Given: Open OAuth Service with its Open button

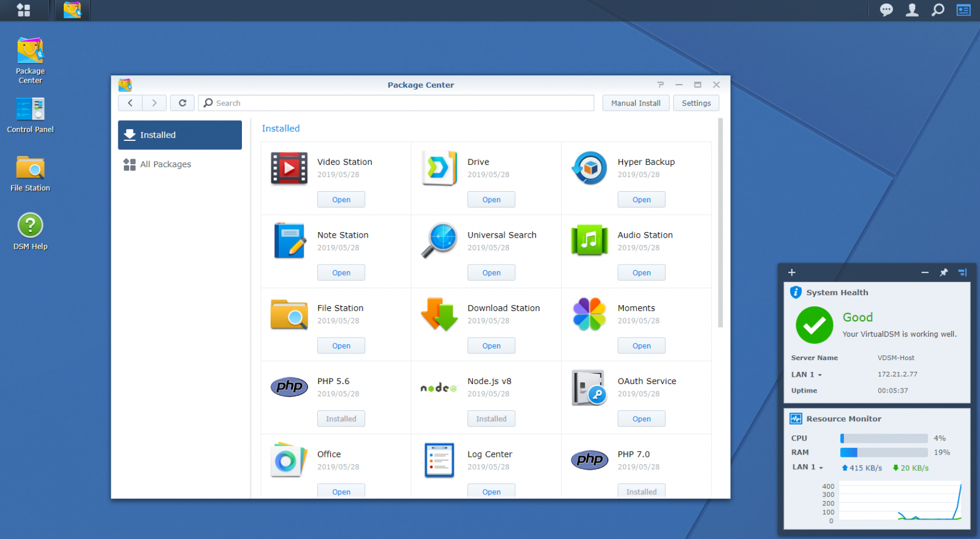Looking at the screenshot, I should pyautogui.click(x=641, y=419).
